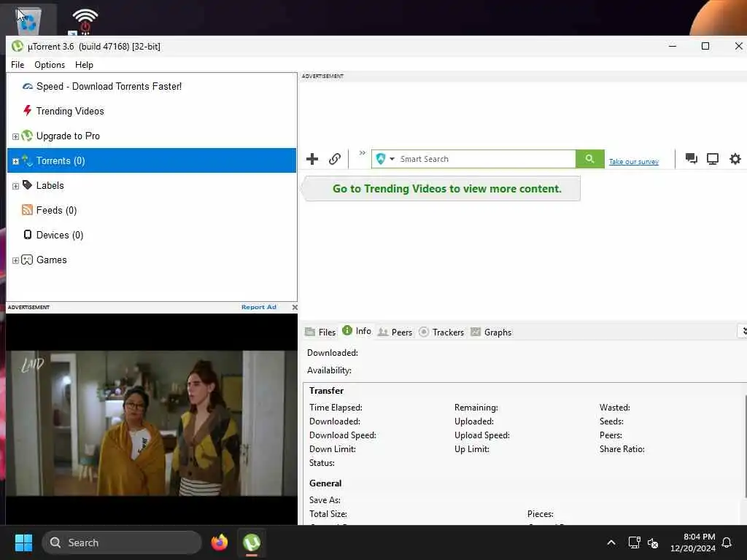Click the Report Ad link
Viewport: 747px width, 560px height.
coord(259,307)
